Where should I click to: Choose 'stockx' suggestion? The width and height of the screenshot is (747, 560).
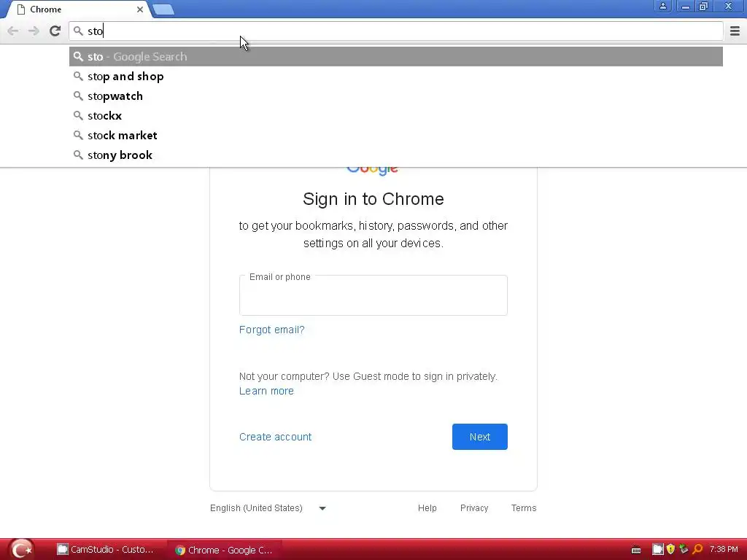[x=396, y=116]
